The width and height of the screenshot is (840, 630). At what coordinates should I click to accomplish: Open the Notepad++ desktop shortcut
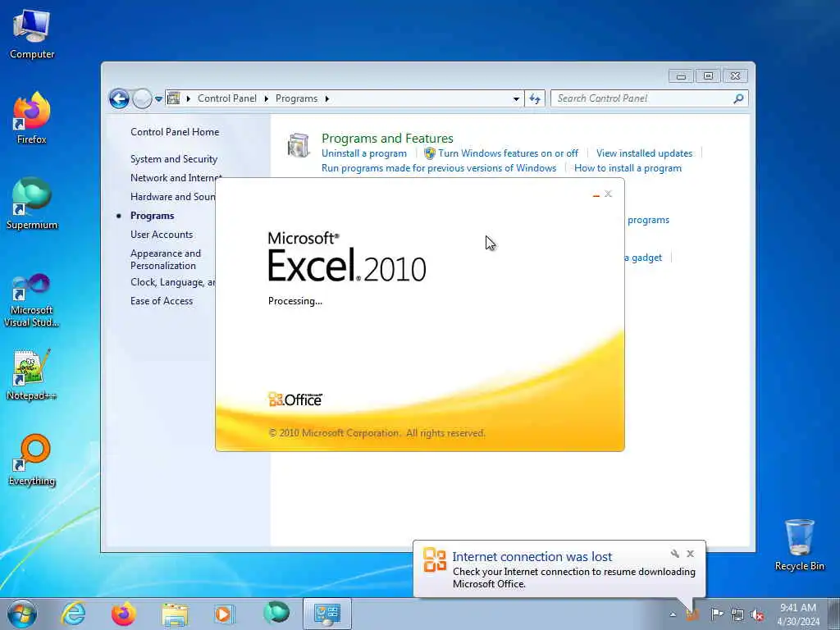coord(32,374)
